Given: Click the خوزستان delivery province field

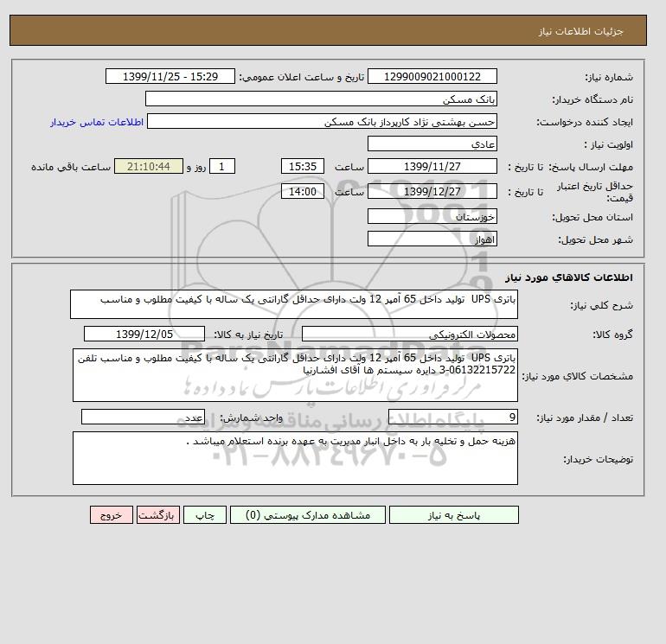Looking at the screenshot, I should click(x=432, y=216).
